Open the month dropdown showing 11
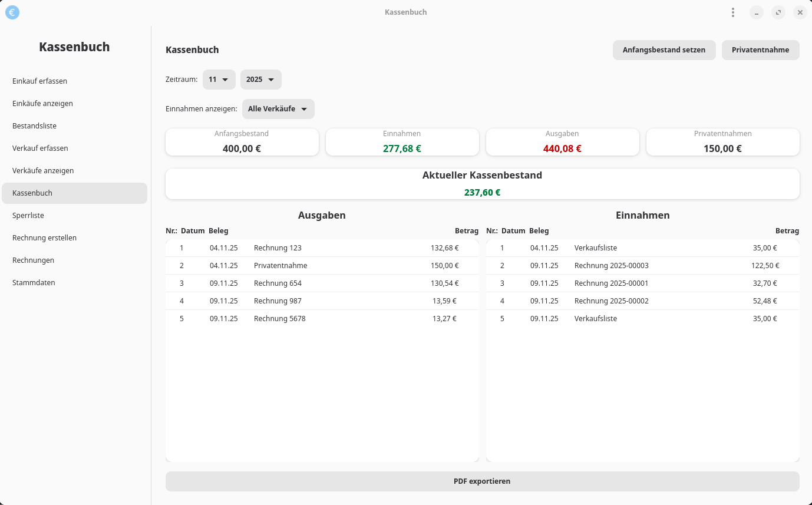 [219, 80]
